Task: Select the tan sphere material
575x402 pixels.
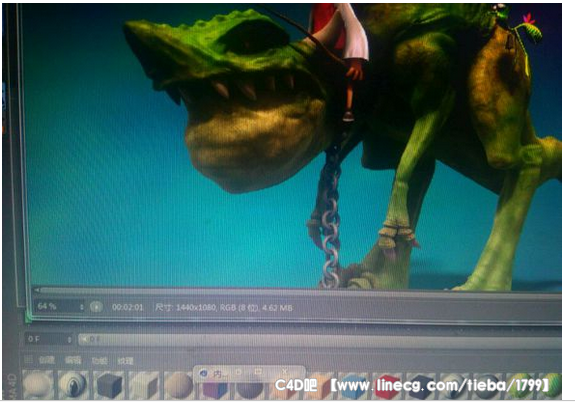Action: pyautogui.click(x=179, y=386)
